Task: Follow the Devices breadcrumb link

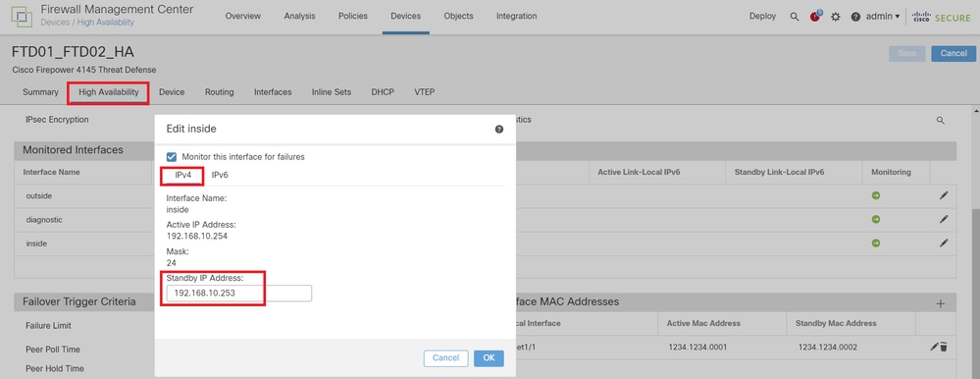Action: pos(55,23)
